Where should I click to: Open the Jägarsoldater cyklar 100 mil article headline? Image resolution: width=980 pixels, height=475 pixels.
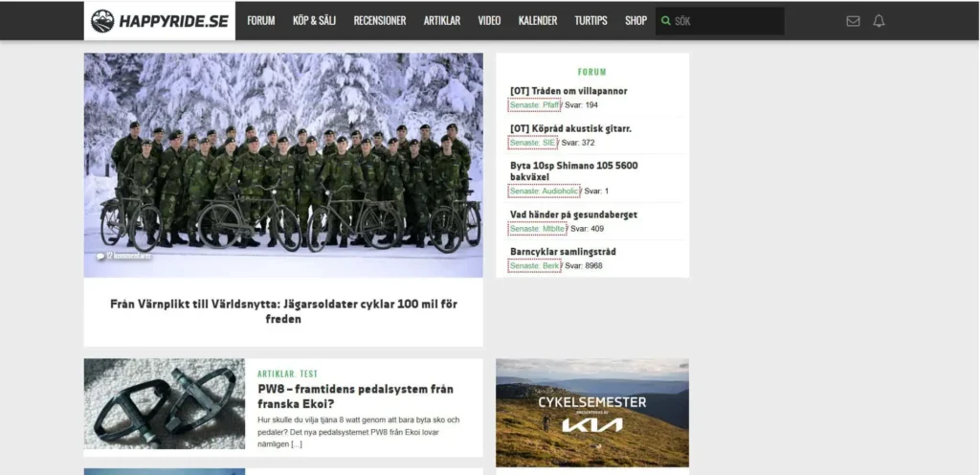point(283,311)
